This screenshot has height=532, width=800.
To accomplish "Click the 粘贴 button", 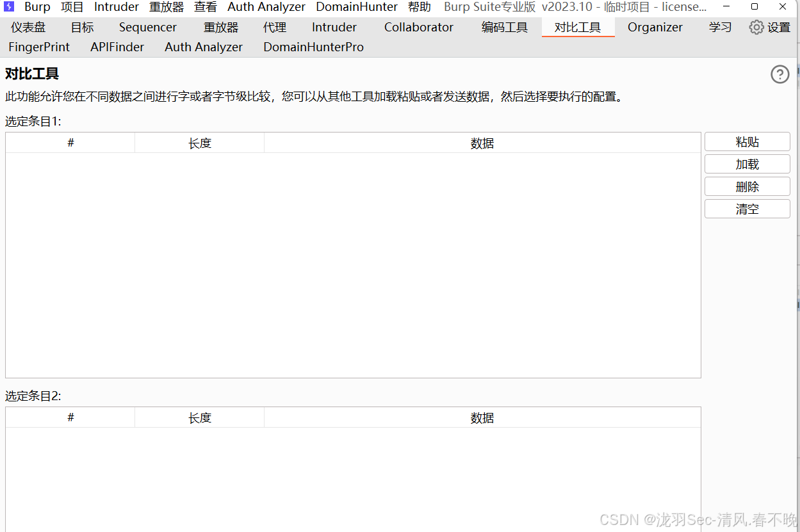I will pos(747,142).
